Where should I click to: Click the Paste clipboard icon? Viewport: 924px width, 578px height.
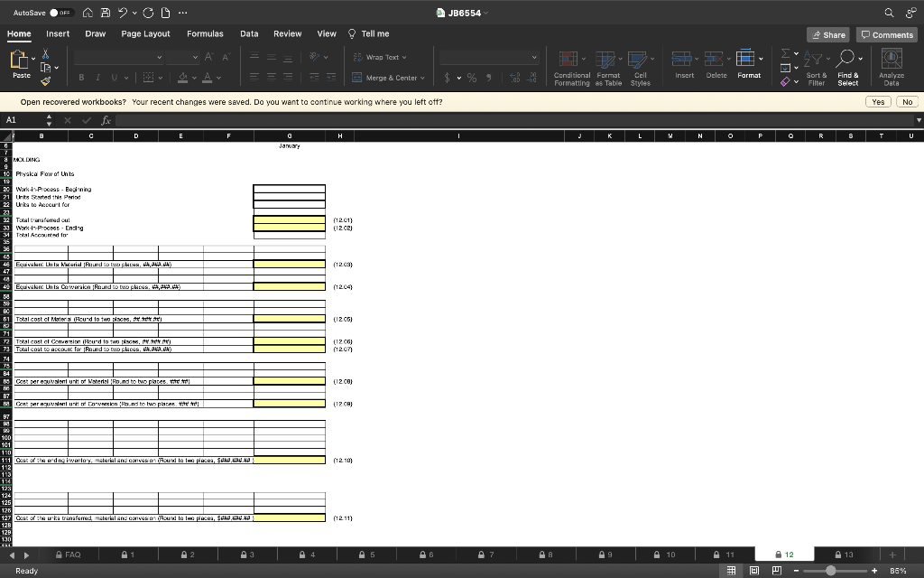tap(20, 60)
